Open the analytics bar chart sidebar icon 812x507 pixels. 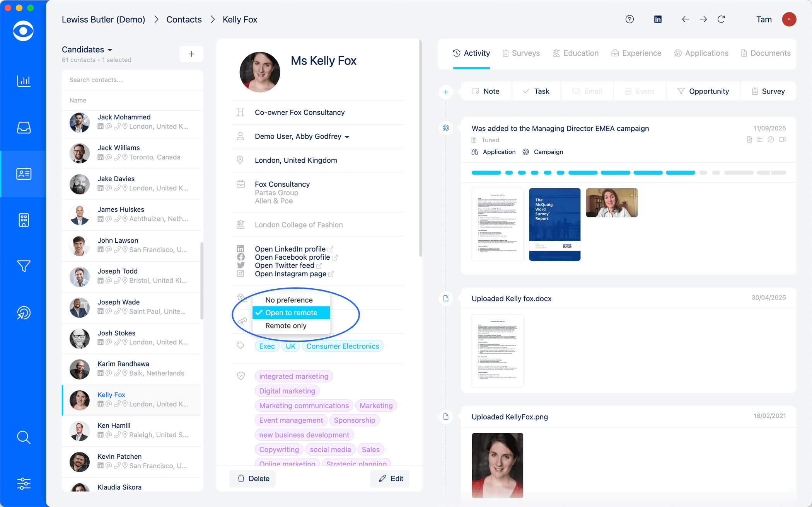[x=24, y=81]
